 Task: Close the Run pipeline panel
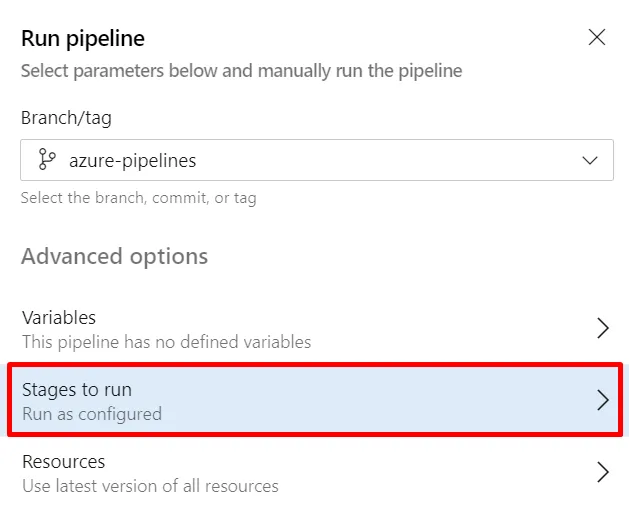point(597,38)
